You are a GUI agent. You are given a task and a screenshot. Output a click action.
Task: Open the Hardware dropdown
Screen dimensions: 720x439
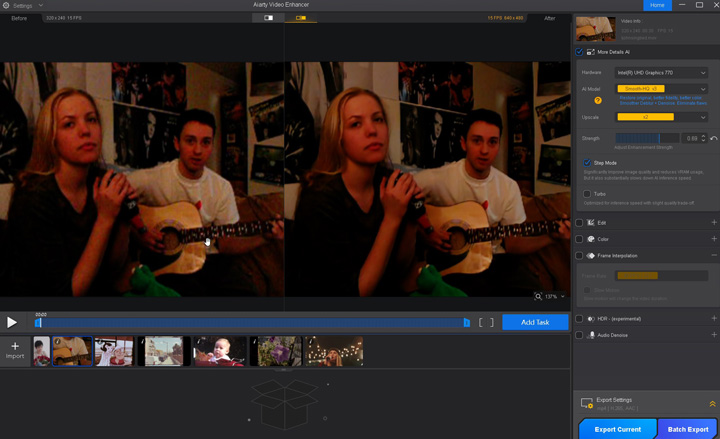(x=661, y=73)
